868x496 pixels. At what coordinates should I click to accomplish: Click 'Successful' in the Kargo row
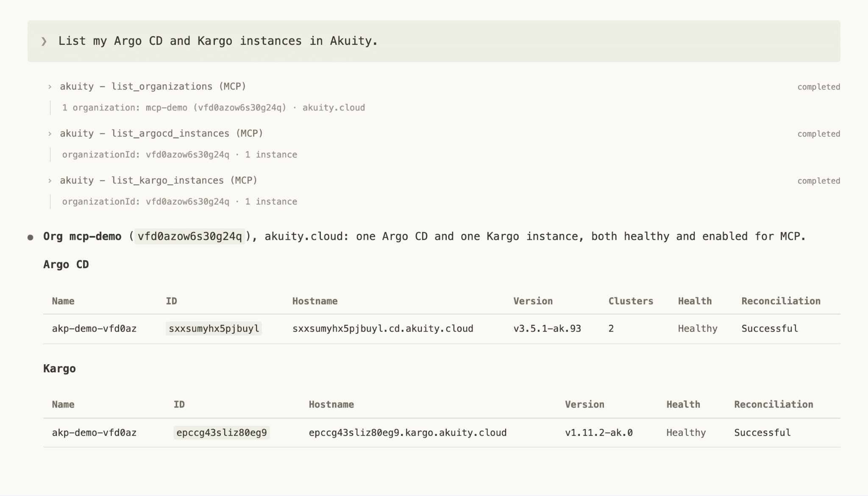tap(762, 433)
